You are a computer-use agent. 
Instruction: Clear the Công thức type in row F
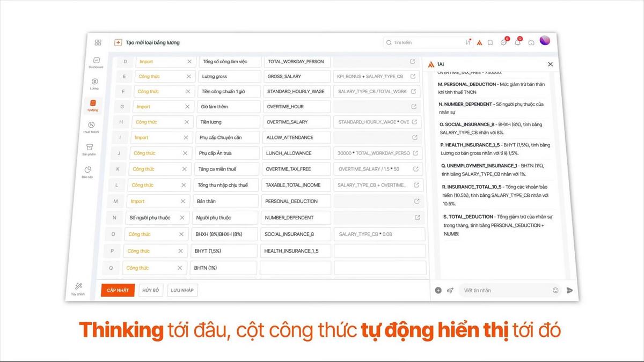pyautogui.click(x=188, y=91)
